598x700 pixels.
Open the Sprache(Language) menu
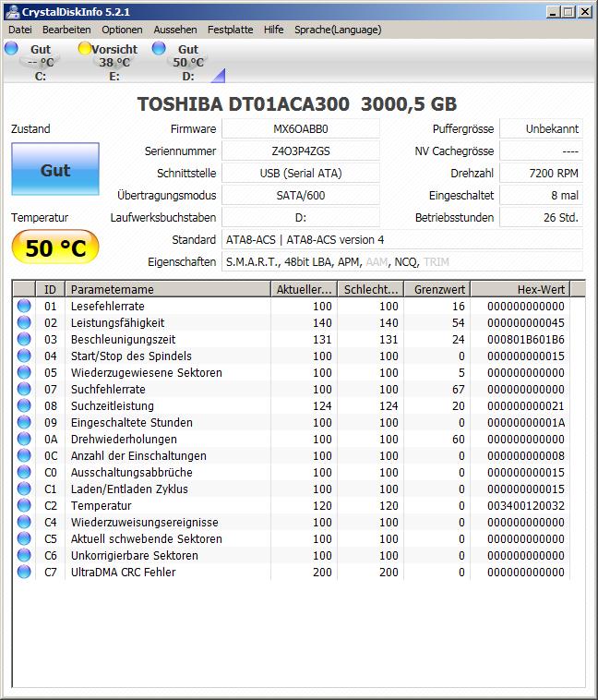pyautogui.click(x=338, y=30)
